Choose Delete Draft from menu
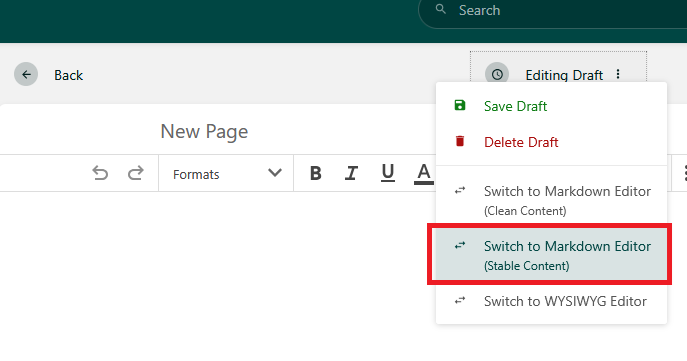This screenshot has height=361, width=687. [x=551, y=142]
